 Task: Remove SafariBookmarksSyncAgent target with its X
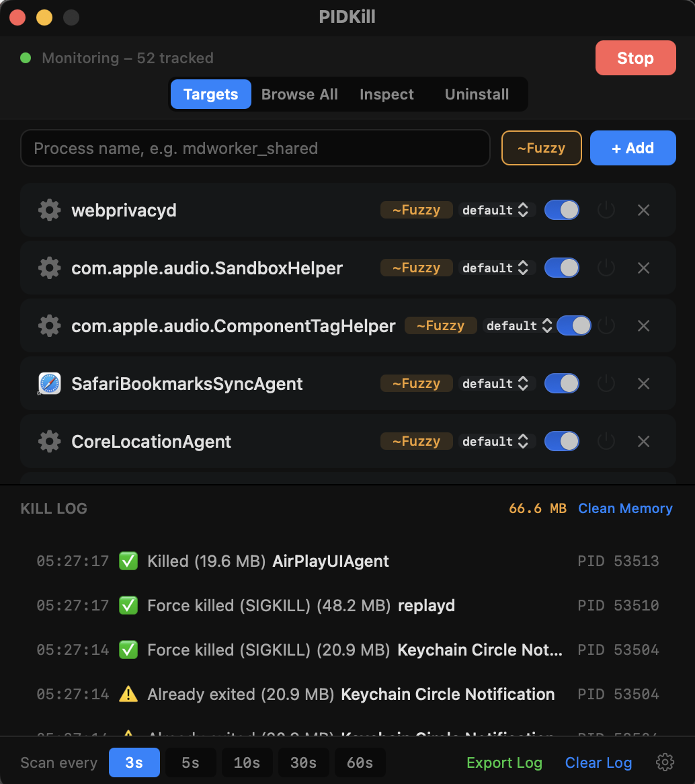[x=643, y=383]
